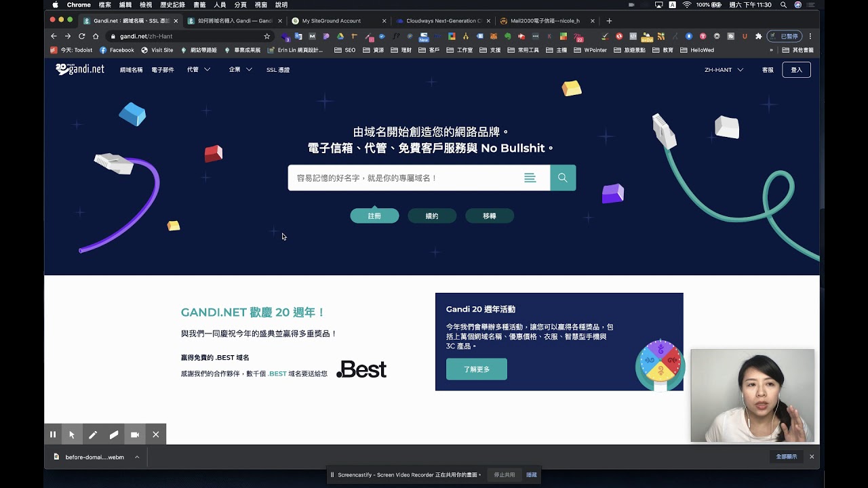Viewport: 868px width, 488px height.
Task: Click the 客服 support link
Action: [x=768, y=70]
